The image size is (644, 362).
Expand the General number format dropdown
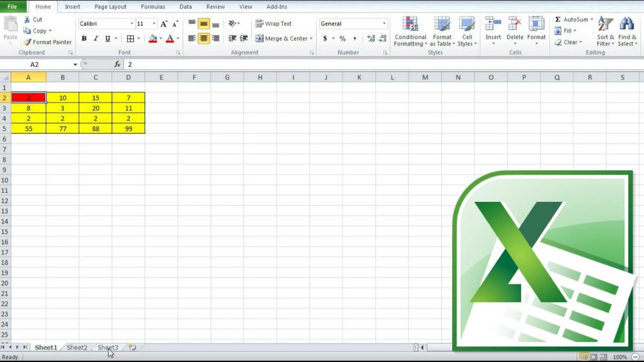click(x=384, y=24)
